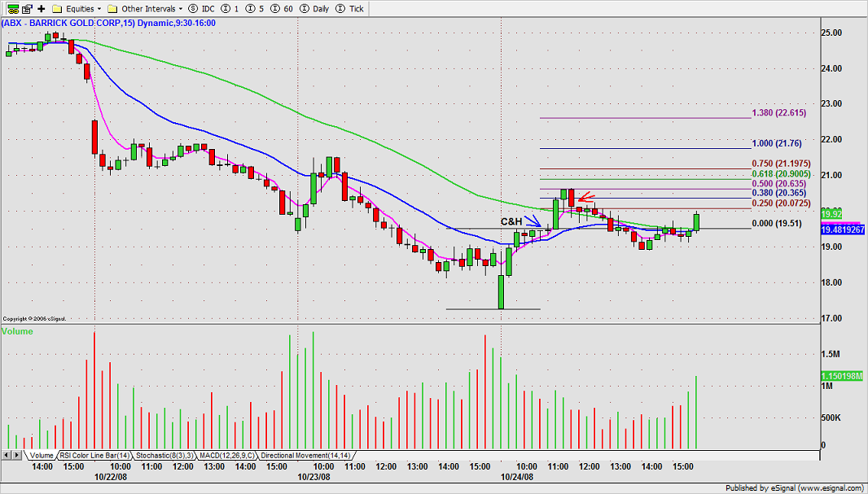The width and height of the screenshot is (868, 494).
Task: Switch to the Tick interval
Action: (350, 9)
